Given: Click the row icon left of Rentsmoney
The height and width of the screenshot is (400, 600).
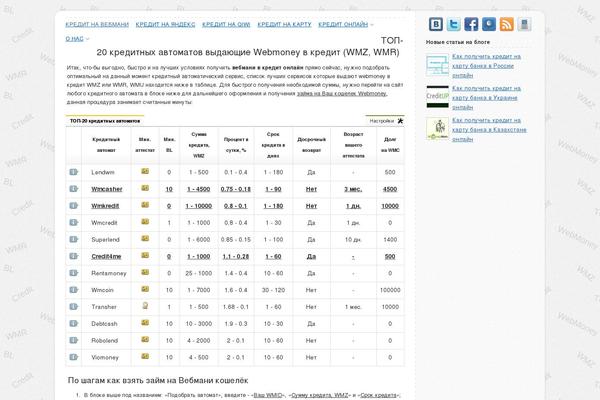Looking at the screenshot, I should tap(73, 273).
